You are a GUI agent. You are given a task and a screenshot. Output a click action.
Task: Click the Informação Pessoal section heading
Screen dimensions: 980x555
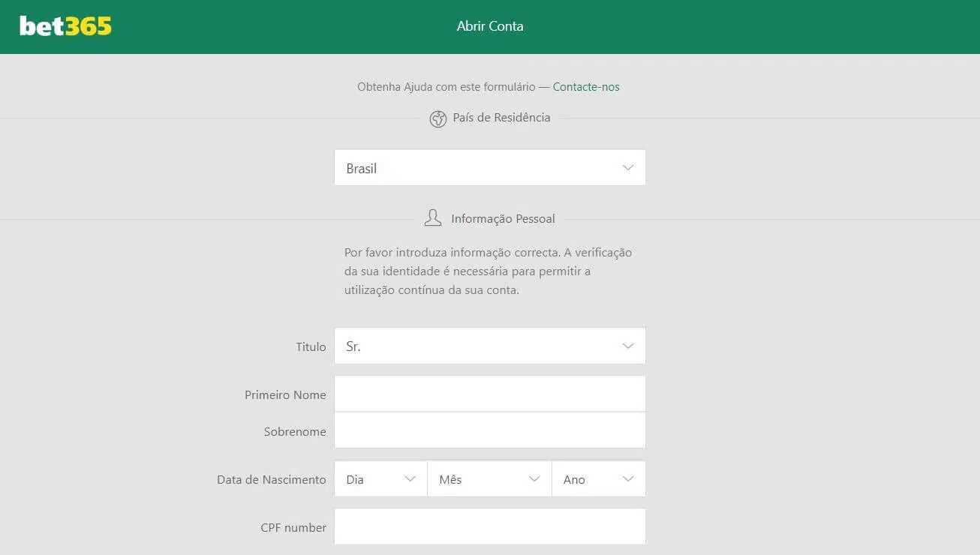point(503,219)
